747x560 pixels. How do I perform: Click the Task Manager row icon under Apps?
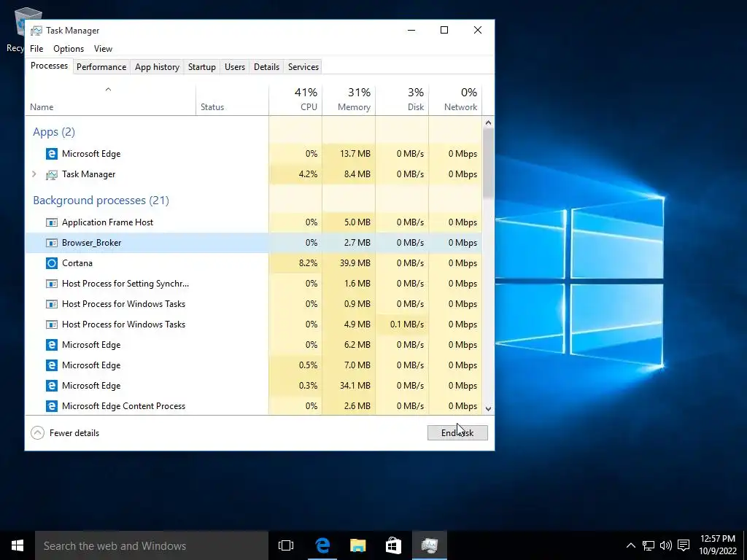(52, 174)
